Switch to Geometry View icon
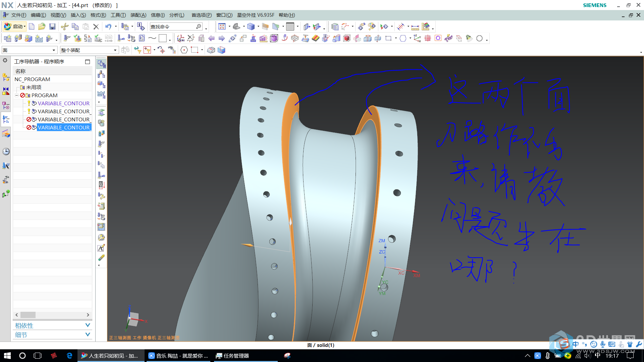The width and height of the screenshot is (644, 362). tap(101, 84)
